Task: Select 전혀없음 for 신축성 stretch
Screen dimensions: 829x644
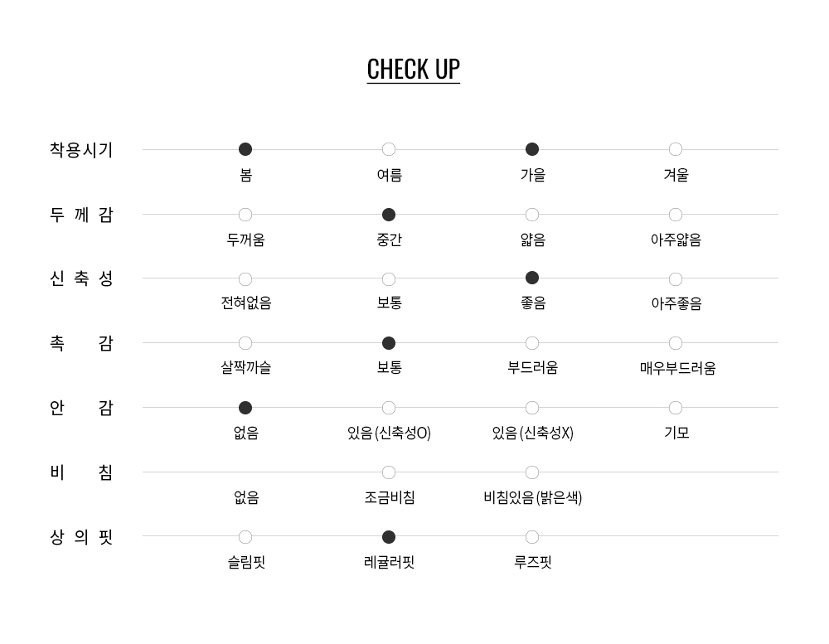Action: coord(245,279)
